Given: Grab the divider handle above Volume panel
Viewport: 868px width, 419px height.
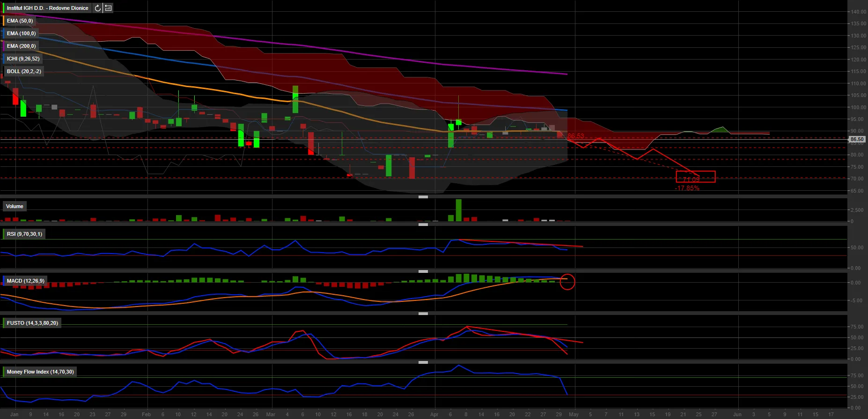Looking at the screenshot, I should point(423,197).
